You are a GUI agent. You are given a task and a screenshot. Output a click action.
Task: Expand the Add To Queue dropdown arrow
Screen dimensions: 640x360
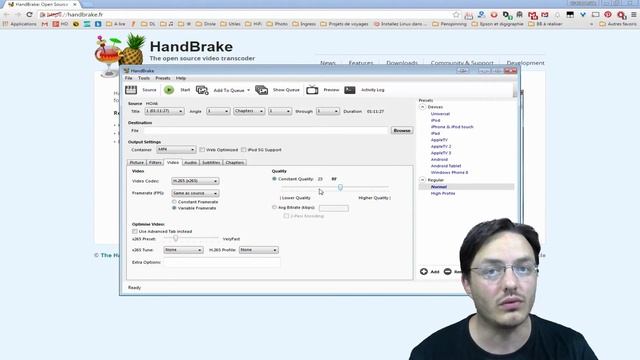248,90
